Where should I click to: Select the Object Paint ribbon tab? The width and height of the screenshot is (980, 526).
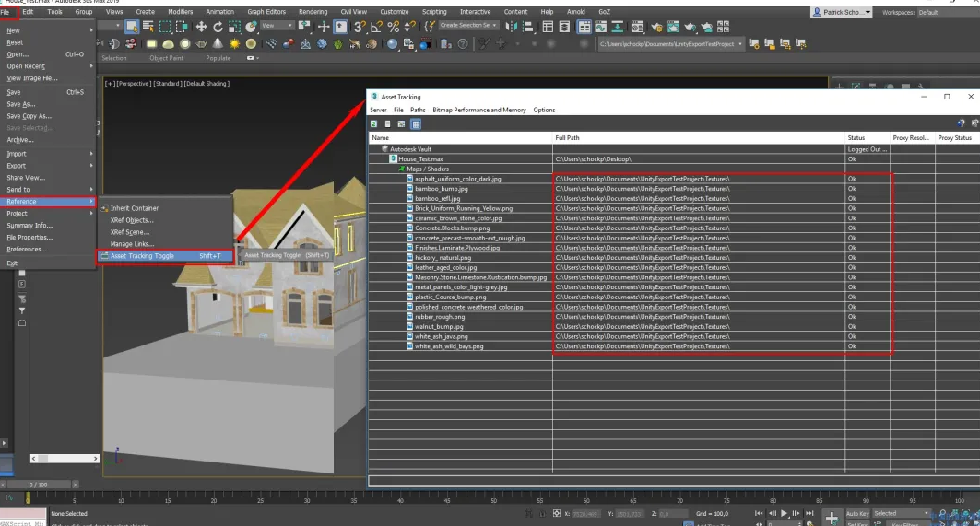coord(166,58)
